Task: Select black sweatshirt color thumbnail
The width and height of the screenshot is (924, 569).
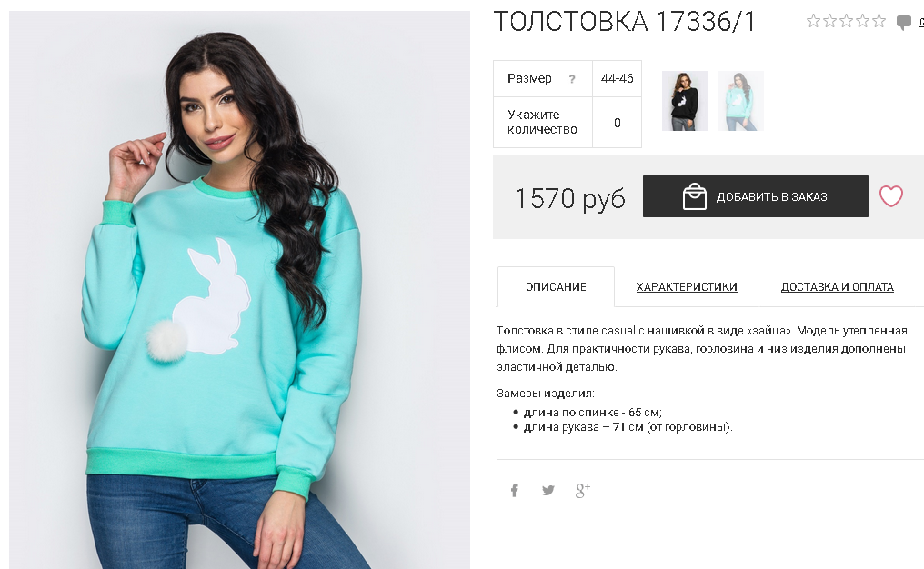Action: [684, 101]
